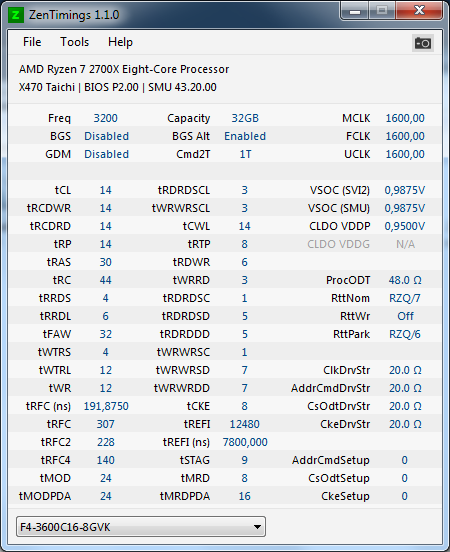Click the CkeSetup label
Viewport: 450px width, 552px height.
pos(345,496)
